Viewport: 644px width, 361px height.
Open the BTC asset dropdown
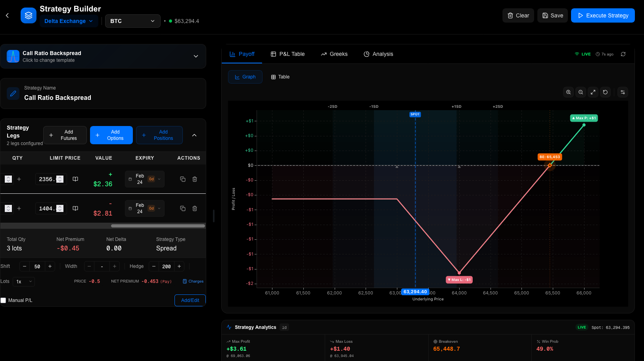pos(132,21)
